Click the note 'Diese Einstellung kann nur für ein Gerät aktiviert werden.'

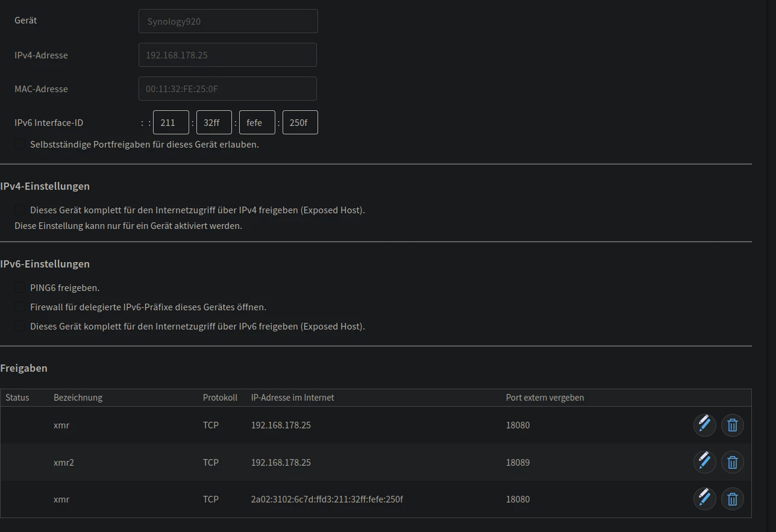pos(128,226)
